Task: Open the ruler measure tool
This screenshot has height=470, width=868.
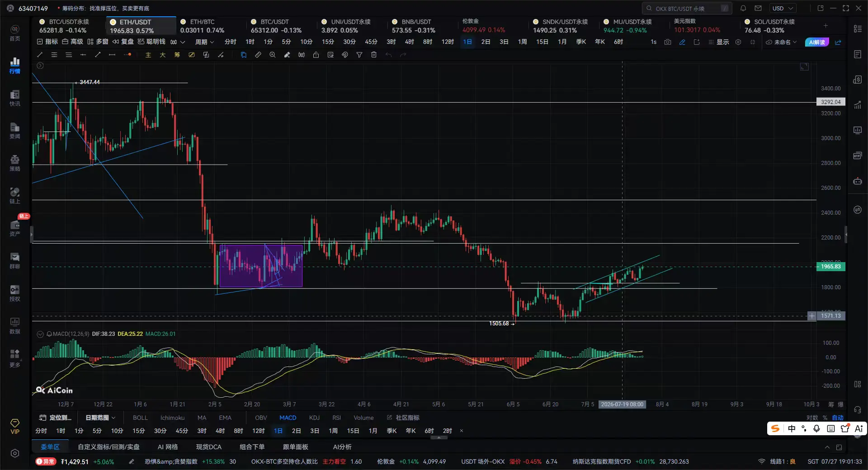Action: pos(258,55)
